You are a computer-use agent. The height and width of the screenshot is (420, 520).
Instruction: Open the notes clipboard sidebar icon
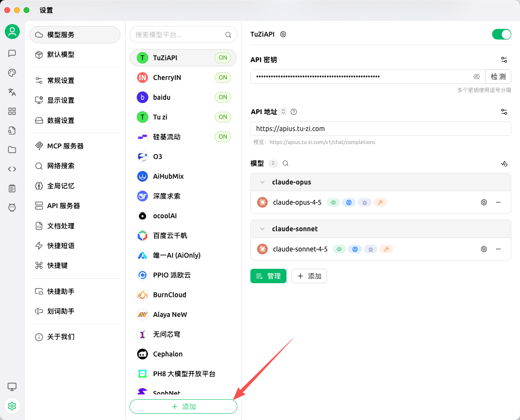12,188
